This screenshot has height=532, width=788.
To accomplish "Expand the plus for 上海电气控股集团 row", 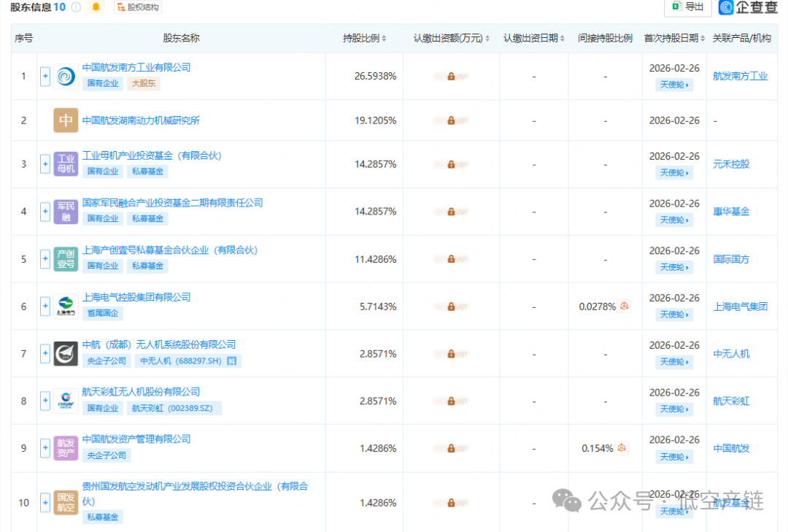I will click(45, 306).
